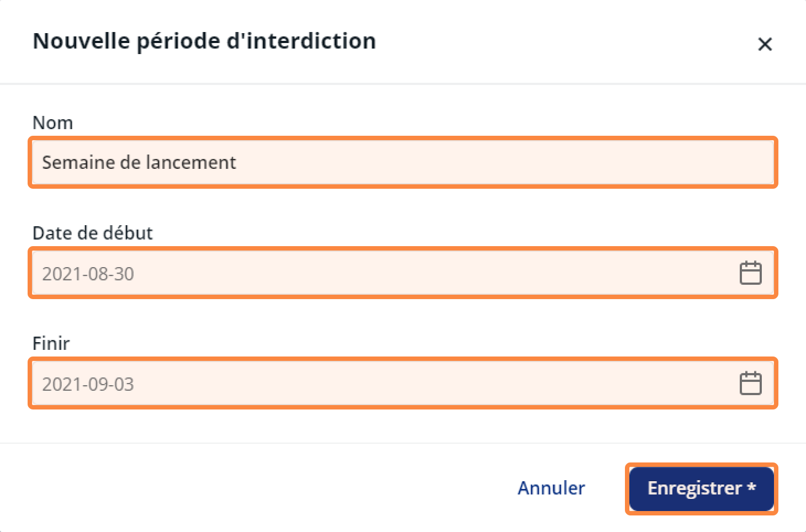Click the 2021-08-30 start date value
The height and width of the screenshot is (532, 806).
coord(88,274)
